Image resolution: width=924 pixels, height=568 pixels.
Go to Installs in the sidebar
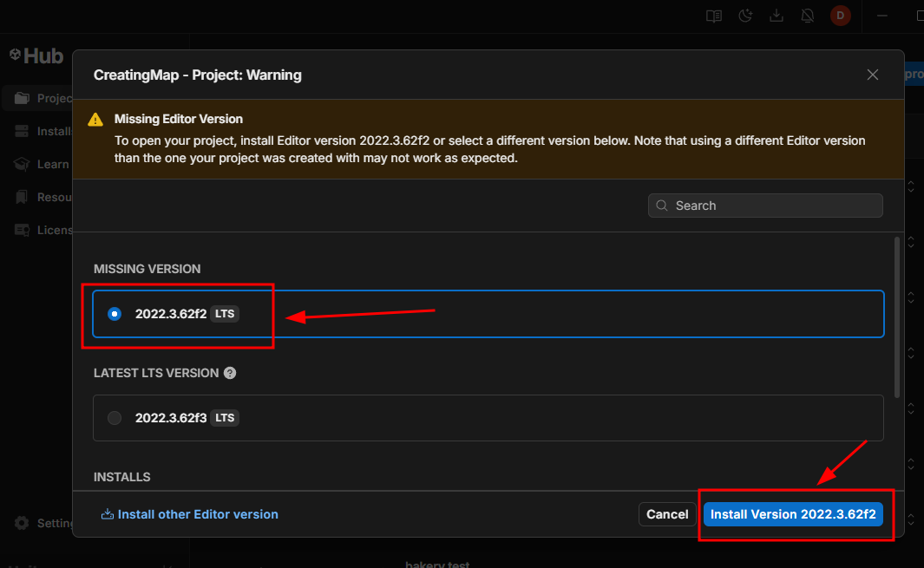click(x=38, y=131)
